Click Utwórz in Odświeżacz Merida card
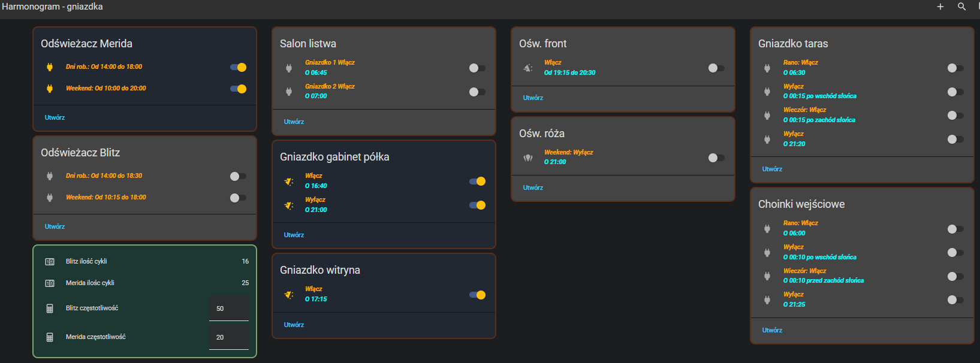The image size is (980, 363). pos(55,117)
